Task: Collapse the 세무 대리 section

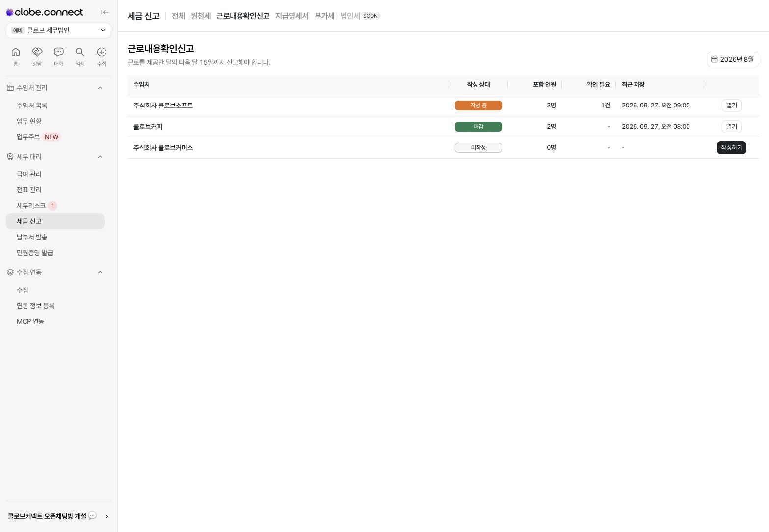Action: coord(100,157)
